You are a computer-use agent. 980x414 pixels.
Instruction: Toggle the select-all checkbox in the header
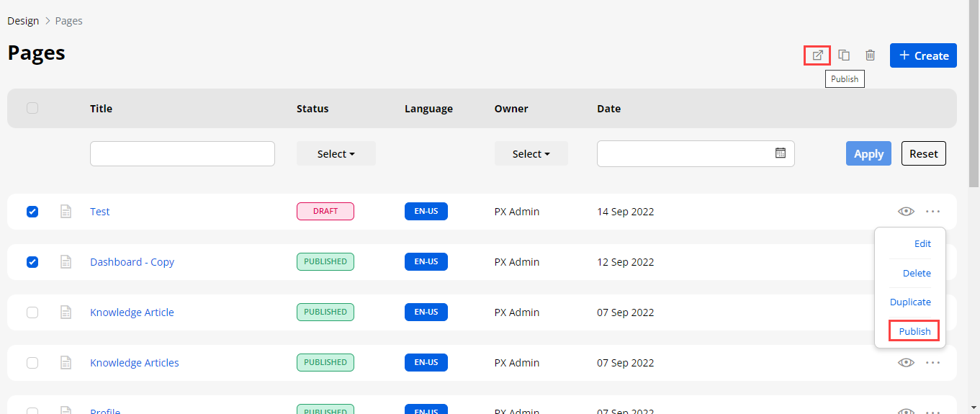click(x=32, y=109)
